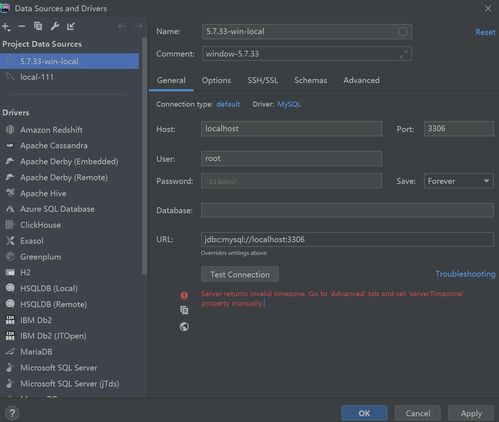Open the Save password Forever dropdown
The width and height of the screenshot is (499, 422).
459,181
